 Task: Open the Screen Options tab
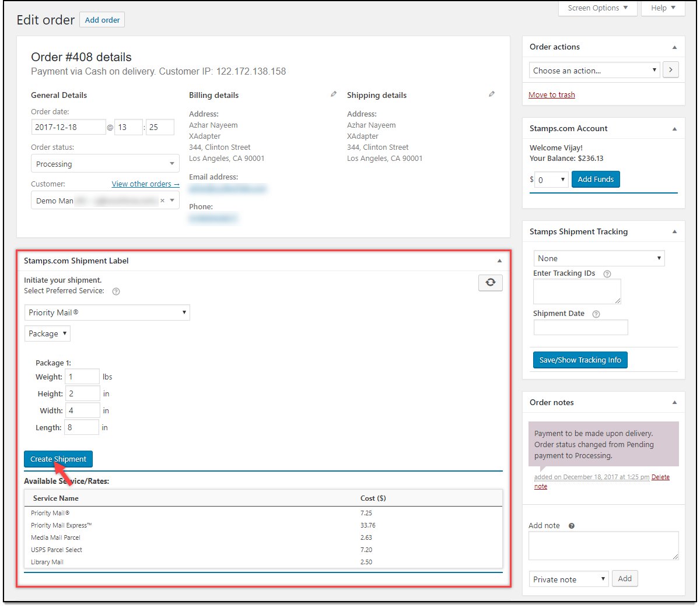click(598, 8)
